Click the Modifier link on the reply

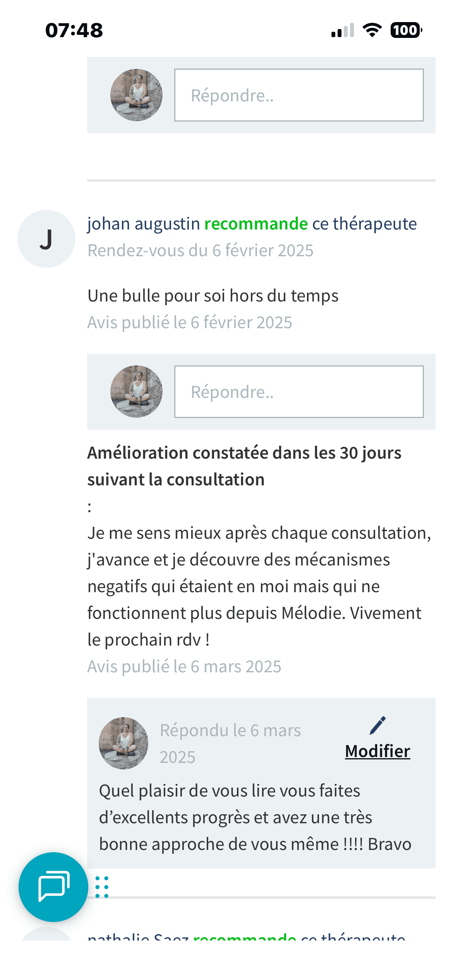[377, 751]
